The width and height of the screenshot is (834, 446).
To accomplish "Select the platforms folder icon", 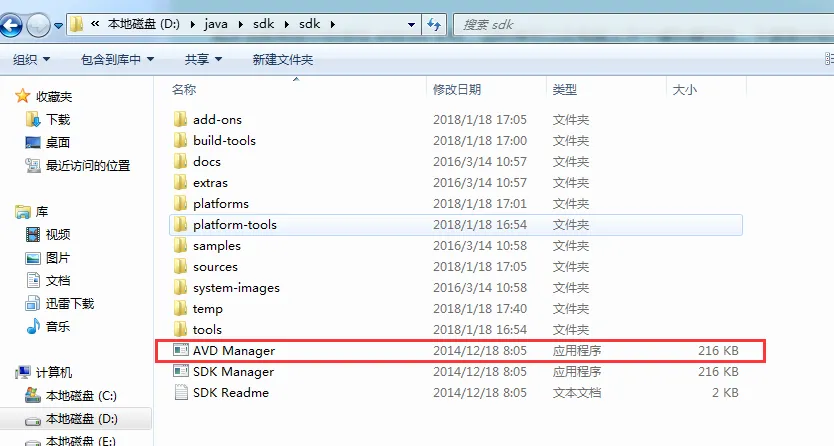I will tap(180, 203).
